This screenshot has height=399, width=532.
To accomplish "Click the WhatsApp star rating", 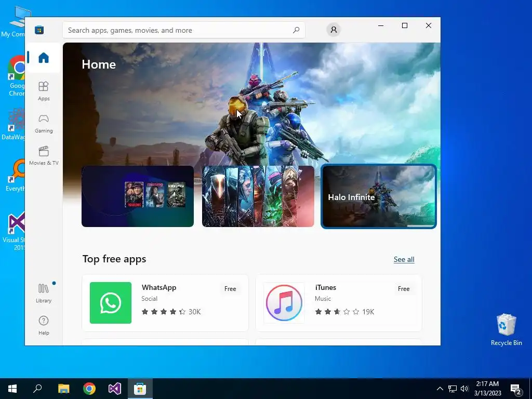I will tap(164, 312).
